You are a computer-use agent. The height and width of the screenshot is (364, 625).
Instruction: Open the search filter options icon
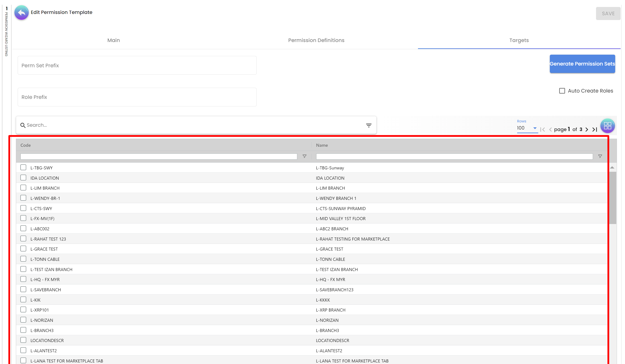[369, 125]
